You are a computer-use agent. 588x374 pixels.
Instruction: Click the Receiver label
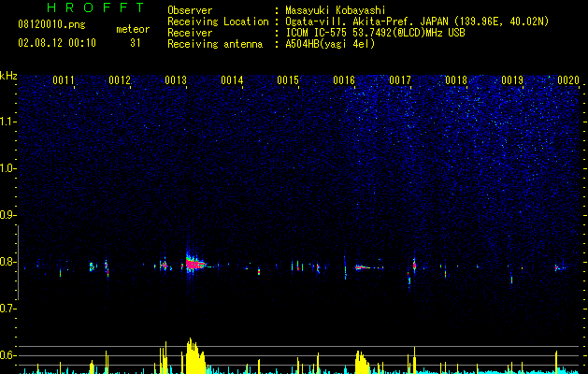pos(190,33)
